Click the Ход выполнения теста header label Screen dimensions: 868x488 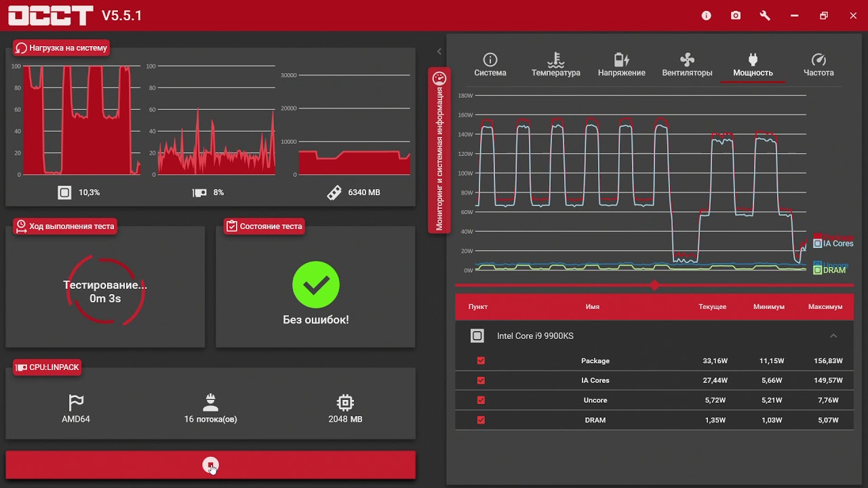tap(65, 226)
